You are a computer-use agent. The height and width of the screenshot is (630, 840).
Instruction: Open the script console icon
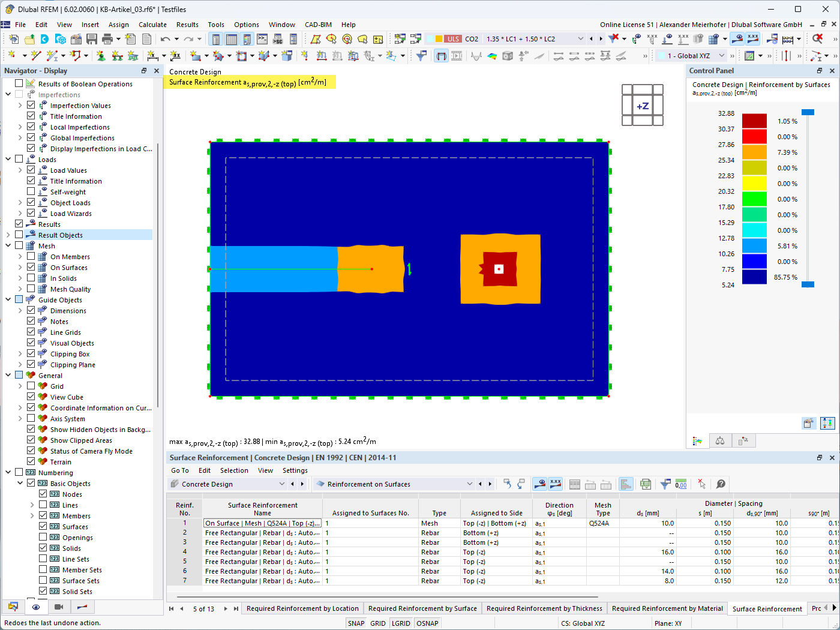coord(262,39)
